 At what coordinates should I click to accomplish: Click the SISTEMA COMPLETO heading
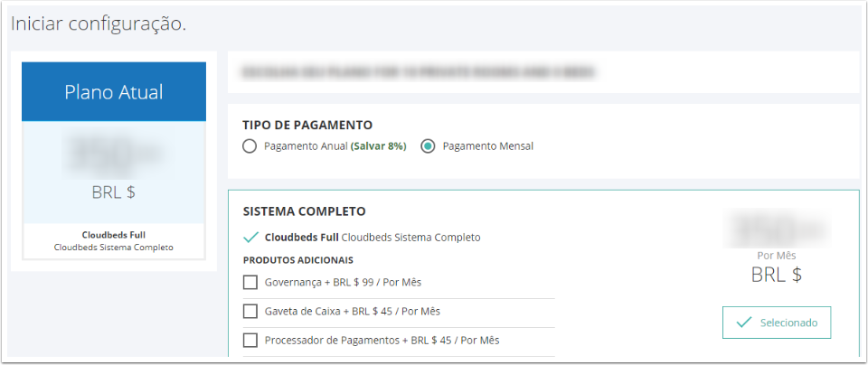pyautogui.click(x=304, y=211)
